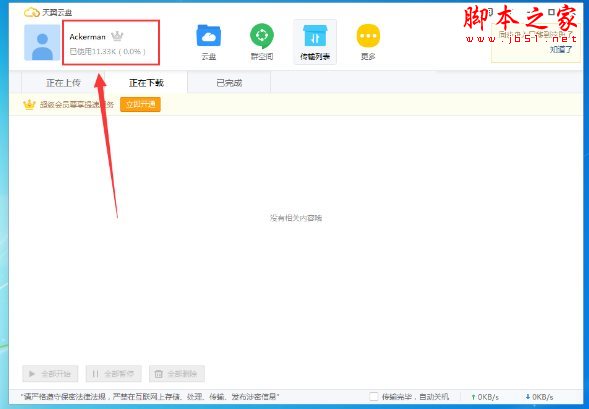
Task: Switch to the 正在下载 downloading tab
Action: 146,83
